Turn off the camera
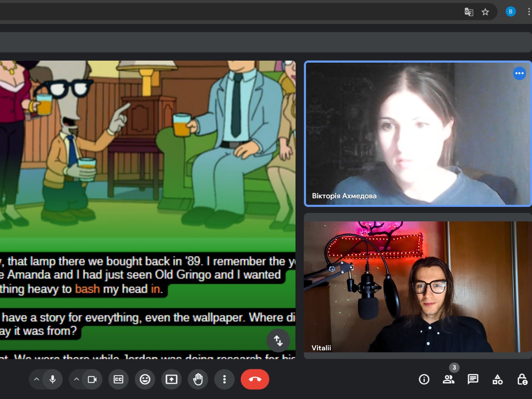Viewport: 532px width, 399px height. [x=92, y=379]
